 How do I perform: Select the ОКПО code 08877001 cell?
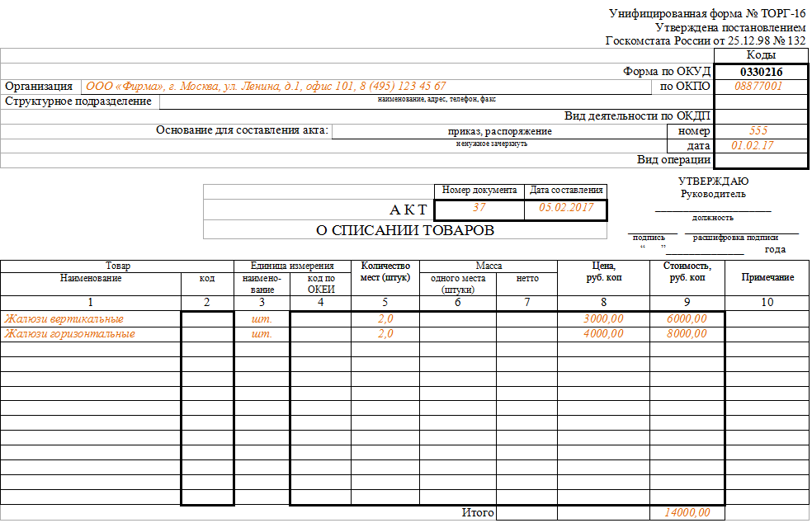(x=759, y=86)
